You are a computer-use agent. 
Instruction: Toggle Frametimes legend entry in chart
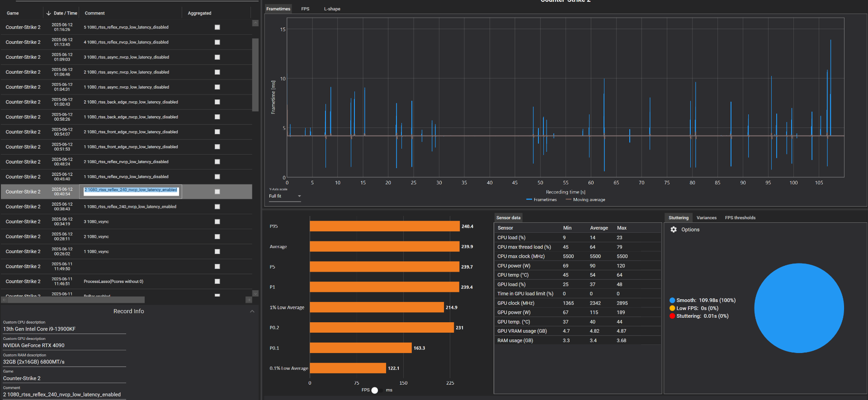pos(542,200)
